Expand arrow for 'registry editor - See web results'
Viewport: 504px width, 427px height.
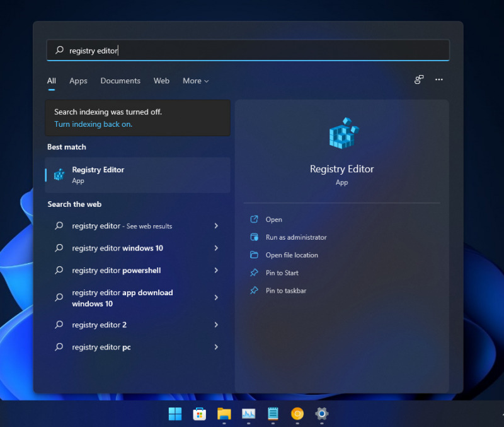click(216, 226)
